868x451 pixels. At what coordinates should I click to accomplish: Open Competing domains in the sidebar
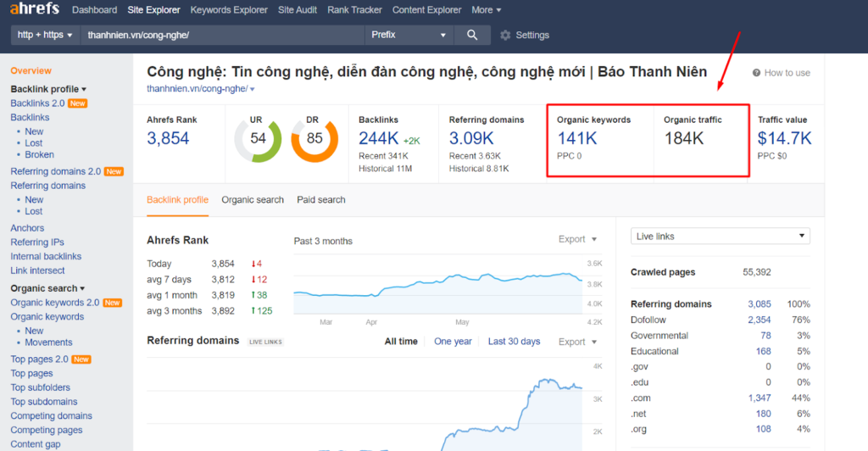tap(52, 415)
